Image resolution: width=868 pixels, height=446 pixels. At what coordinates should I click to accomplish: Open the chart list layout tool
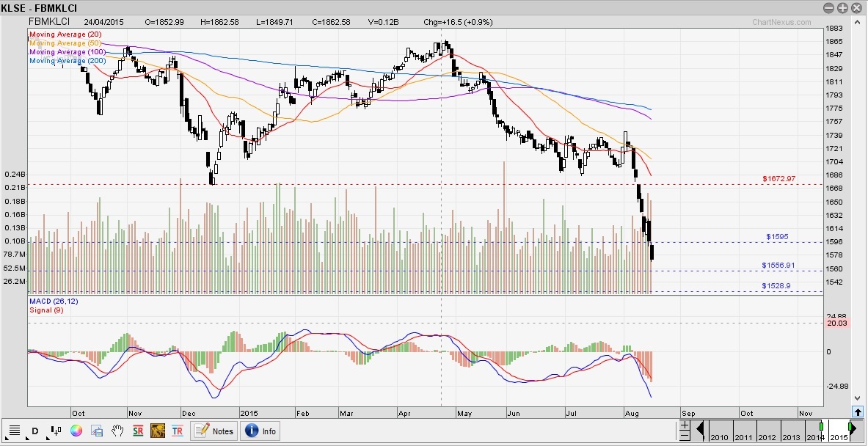point(15,431)
